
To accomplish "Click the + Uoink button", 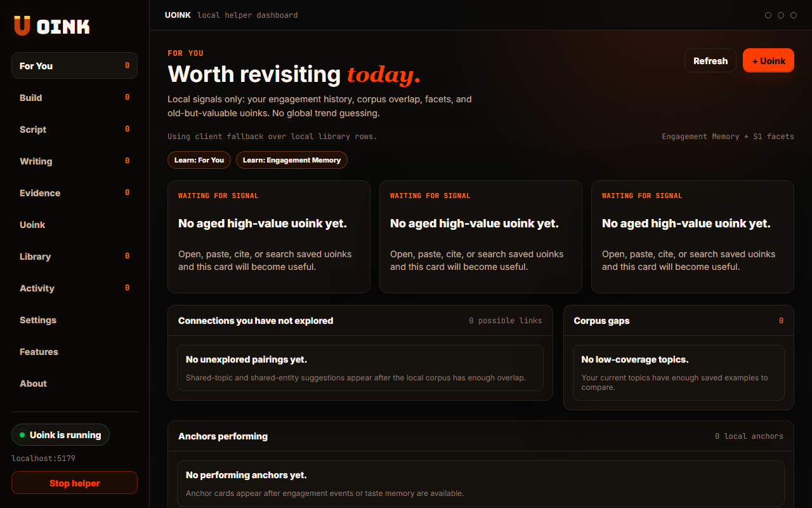I will pos(768,60).
